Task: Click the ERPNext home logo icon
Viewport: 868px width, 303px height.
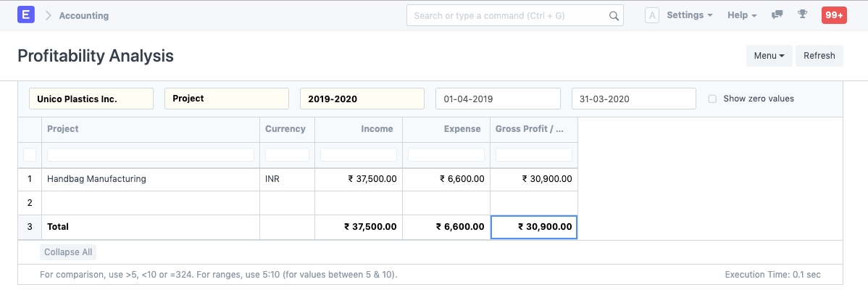Action: 26,15
